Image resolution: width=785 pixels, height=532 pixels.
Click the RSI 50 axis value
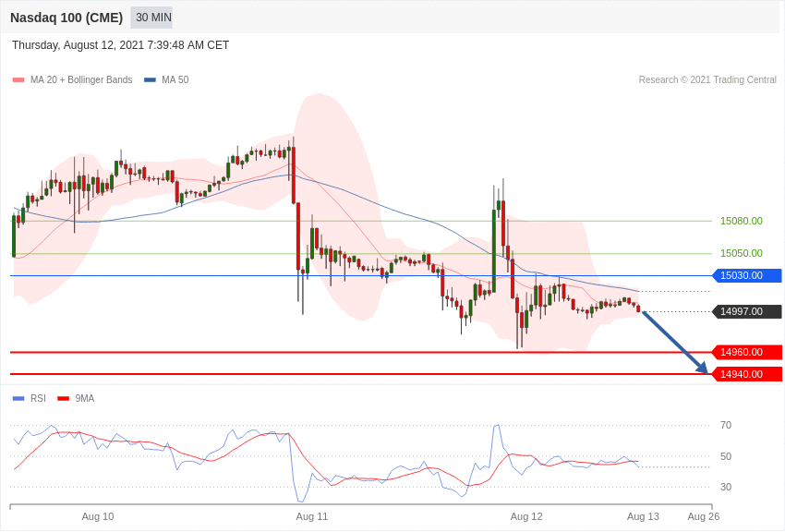[726, 456]
